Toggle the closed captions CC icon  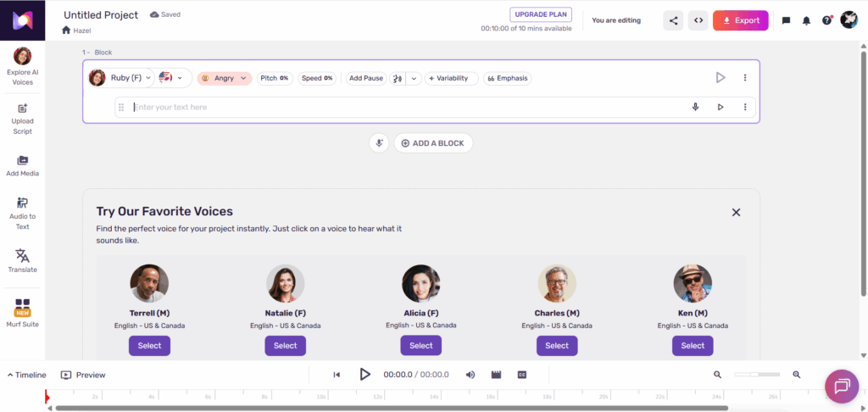click(x=521, y=375)
